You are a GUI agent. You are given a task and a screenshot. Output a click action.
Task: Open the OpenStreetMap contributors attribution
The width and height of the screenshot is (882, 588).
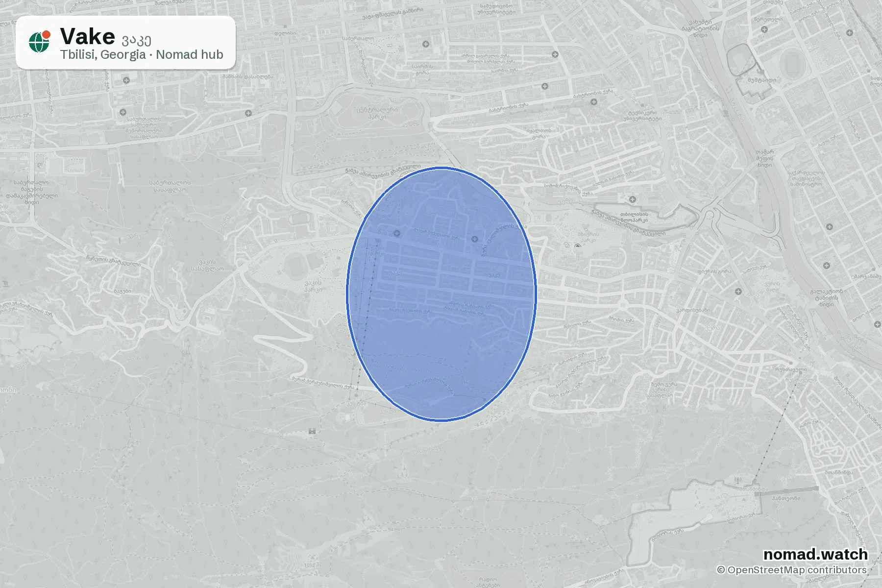point(792,570)
